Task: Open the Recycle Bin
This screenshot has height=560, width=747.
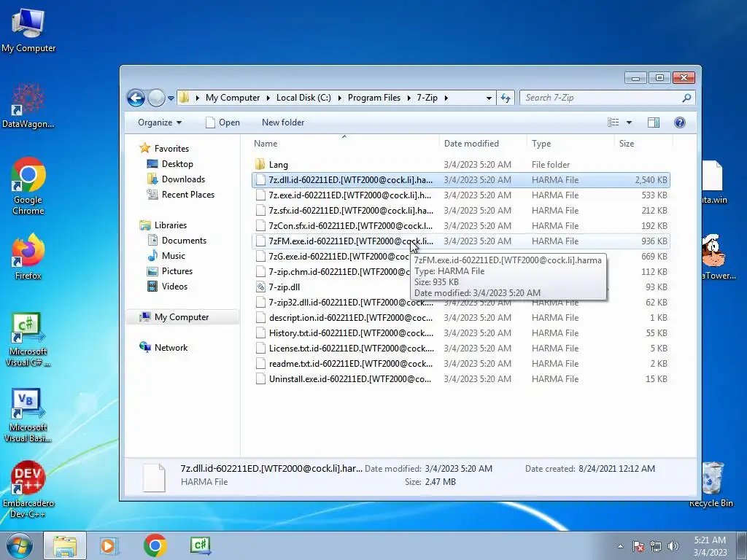Action: click(x=711, y=484)
